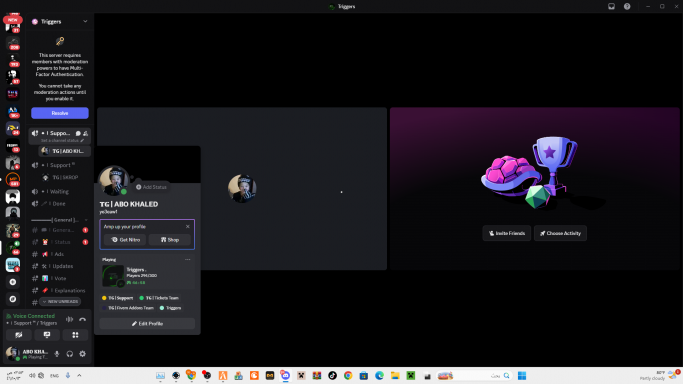Click the Add a Server plus icon
Image resolution: width=683 pixels, height=384 pixels.
click(x=13, y=282)
